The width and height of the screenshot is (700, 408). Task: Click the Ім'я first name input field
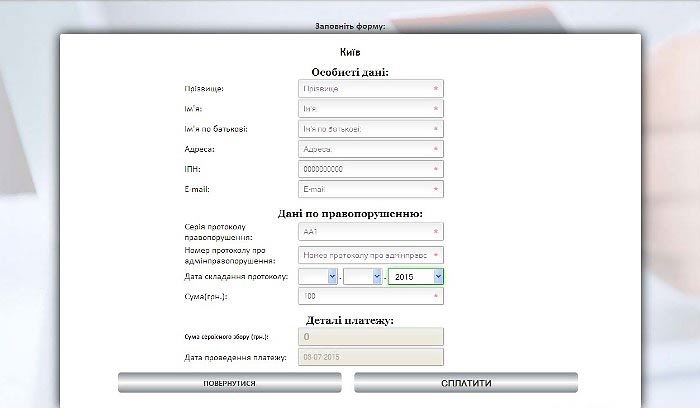[371, 108]
